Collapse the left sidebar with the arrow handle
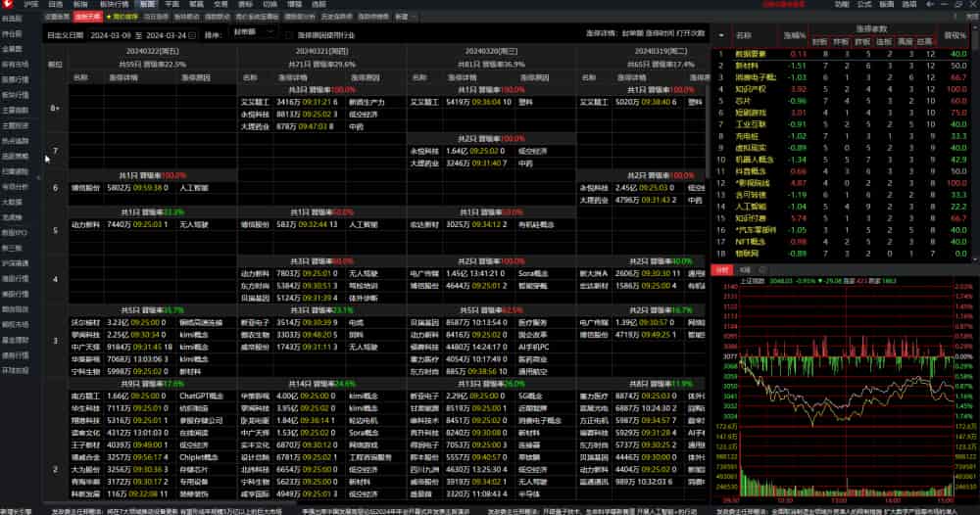This screenshot has width=980, height=515. [x=39, y=178]
